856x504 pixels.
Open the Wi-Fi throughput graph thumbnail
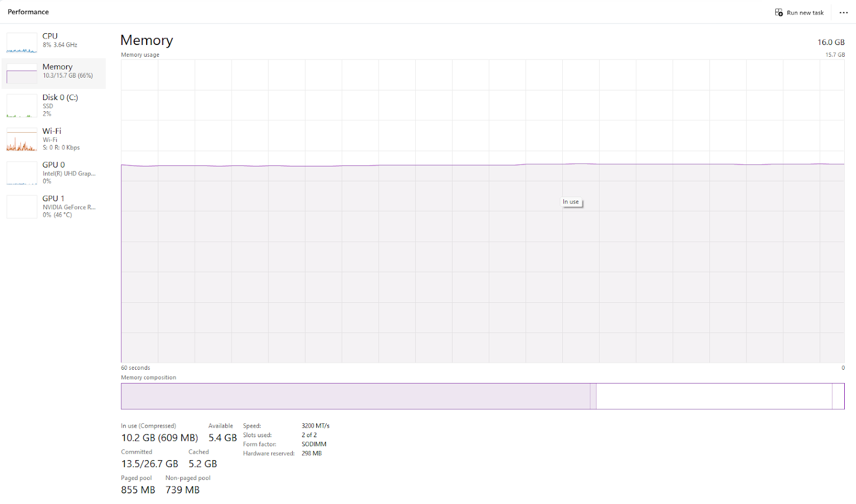(x=22, y=140)
